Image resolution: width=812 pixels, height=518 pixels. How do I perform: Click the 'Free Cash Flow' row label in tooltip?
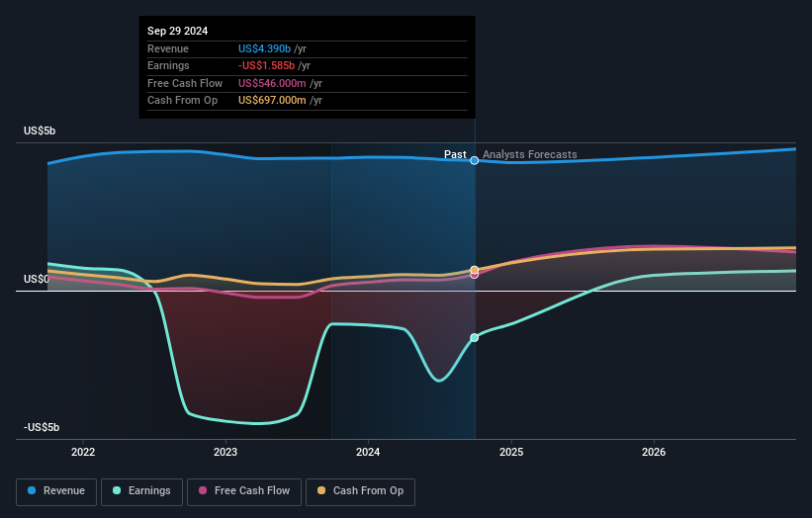(185, 83)
